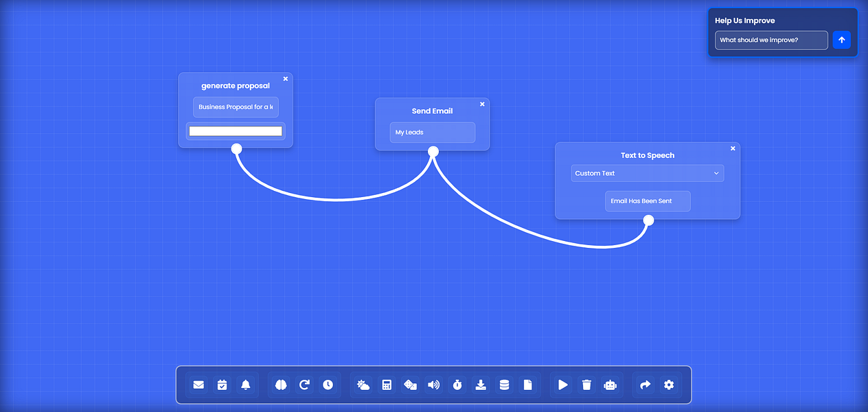The image size is (868, 412).
Task: Click the Send Email connector dot
Action: pos(433,151)
